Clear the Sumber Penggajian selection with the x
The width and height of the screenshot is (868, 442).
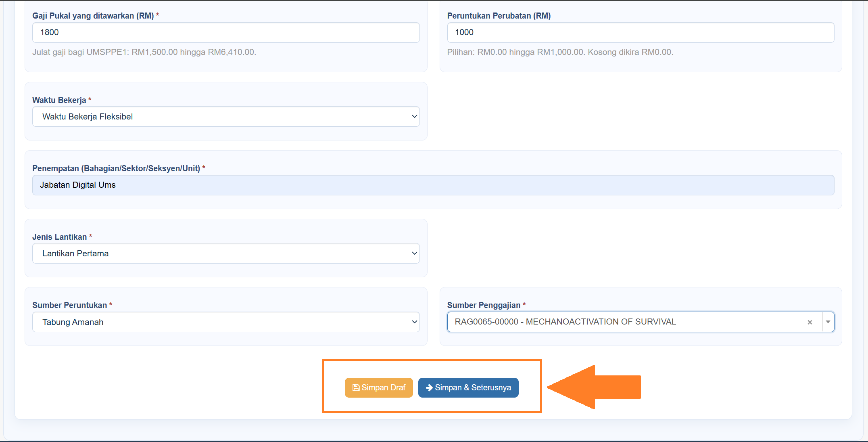[x=810, y=322]
